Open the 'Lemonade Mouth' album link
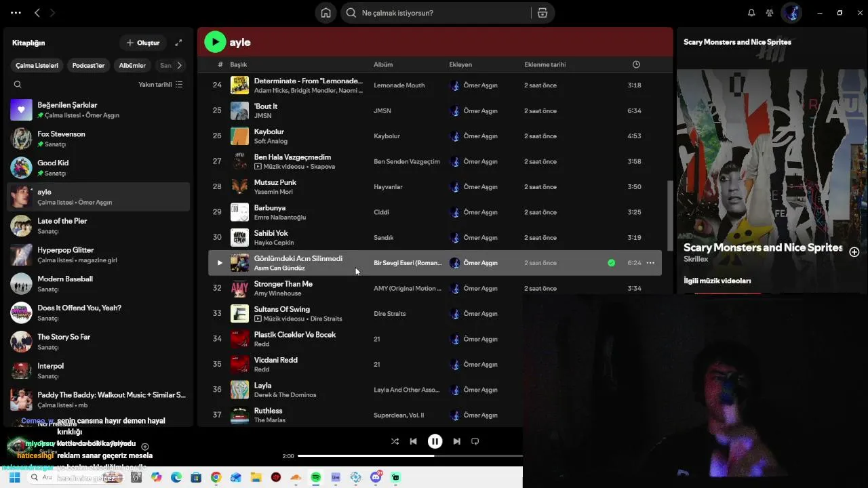This screenshot has width=868, height=488. click(x=399, y=85)
